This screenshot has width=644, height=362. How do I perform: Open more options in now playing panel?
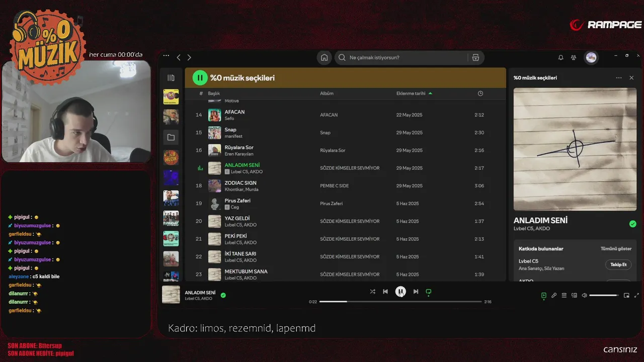(x=619, y=78)
